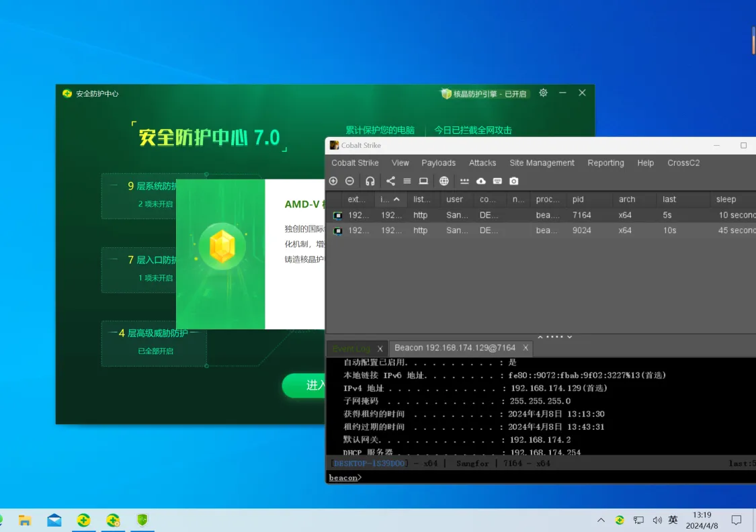
Task: Open Mail app from taskbar
Action: 54,521
